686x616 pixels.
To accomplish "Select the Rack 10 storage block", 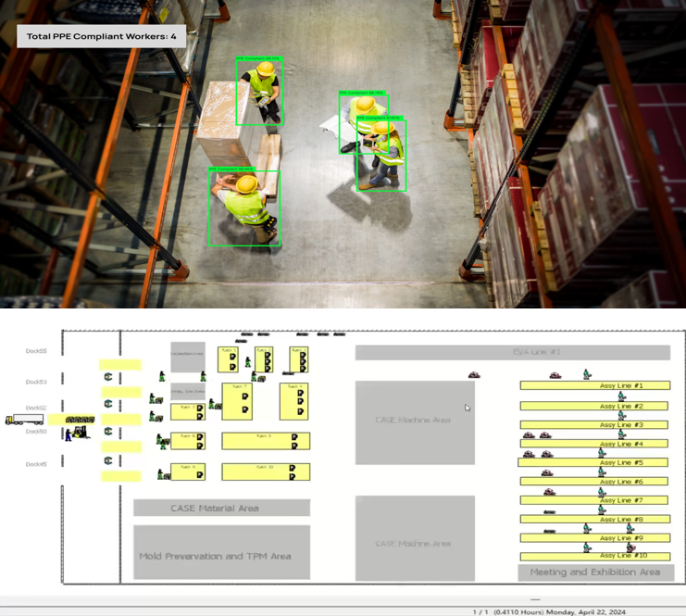I will coord(266,472).
